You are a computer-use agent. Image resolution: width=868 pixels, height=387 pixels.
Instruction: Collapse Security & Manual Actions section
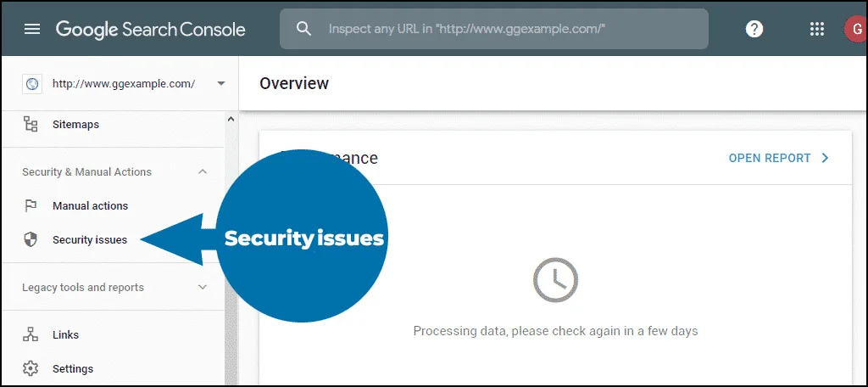click(x=203, y=172)
